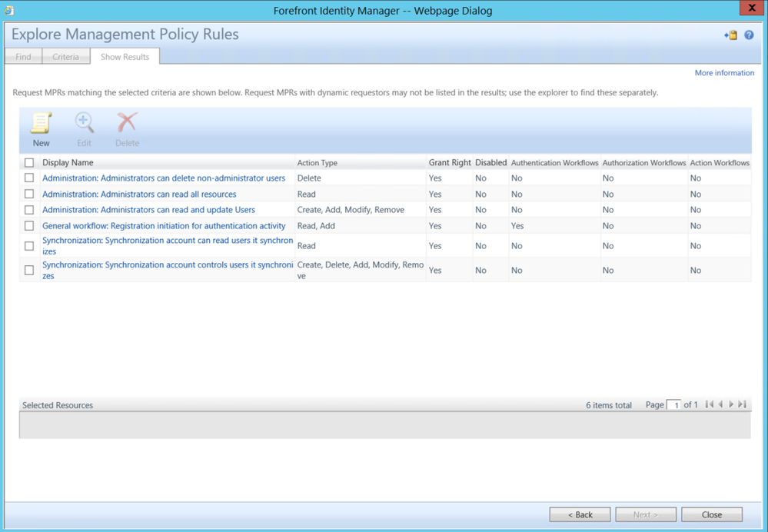768x532 pixels.
Task: Click the Authentication Workflows column header
Action: click(554, 163)
